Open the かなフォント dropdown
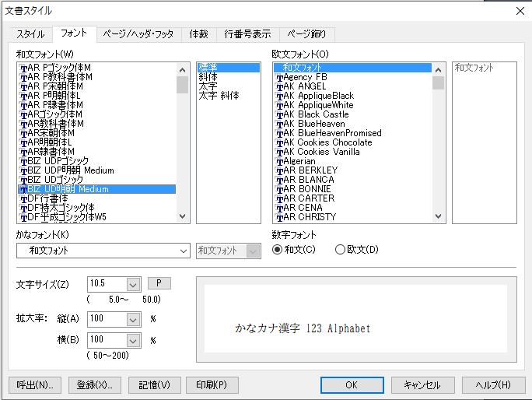Image resolution: width=532 pixels, height=400 pixels. tap(183, 251)
